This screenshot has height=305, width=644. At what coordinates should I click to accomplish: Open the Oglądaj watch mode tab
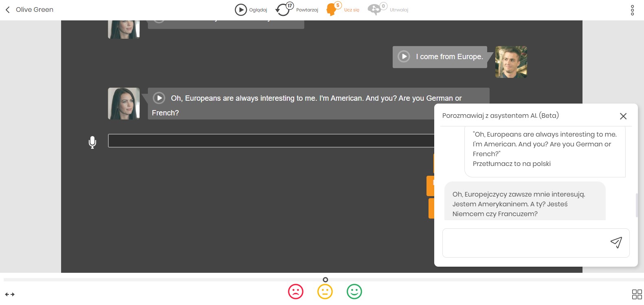pos(251,10)
